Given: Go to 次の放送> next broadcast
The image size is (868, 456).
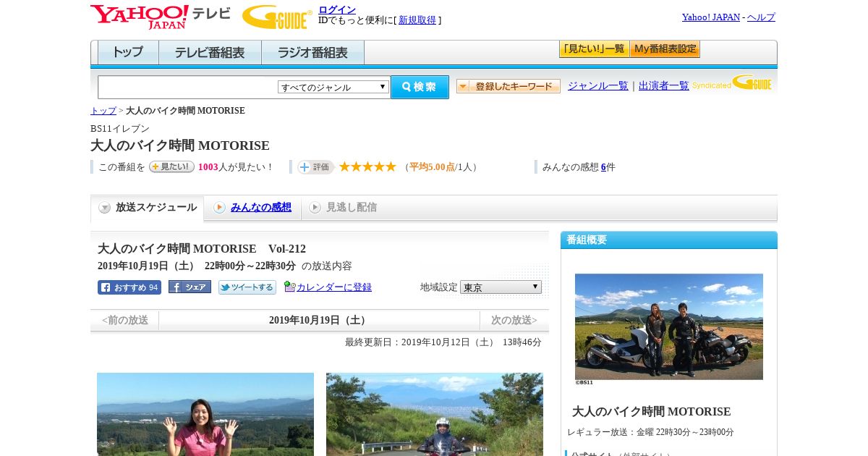Looking at the screenshot, I should [x=514, y=320].
